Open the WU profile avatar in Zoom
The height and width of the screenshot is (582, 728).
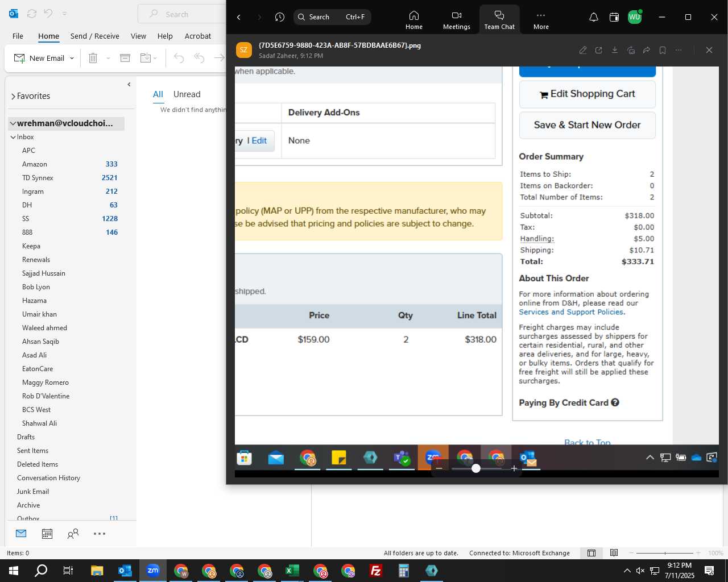coord(635,17)
